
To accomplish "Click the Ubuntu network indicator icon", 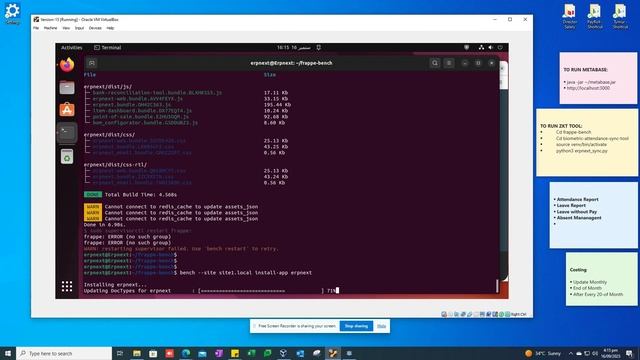I will click(x=481, y=48).
